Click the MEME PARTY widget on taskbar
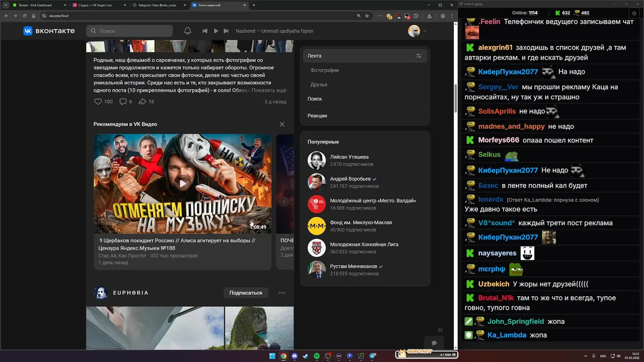 tap(427, 353)
